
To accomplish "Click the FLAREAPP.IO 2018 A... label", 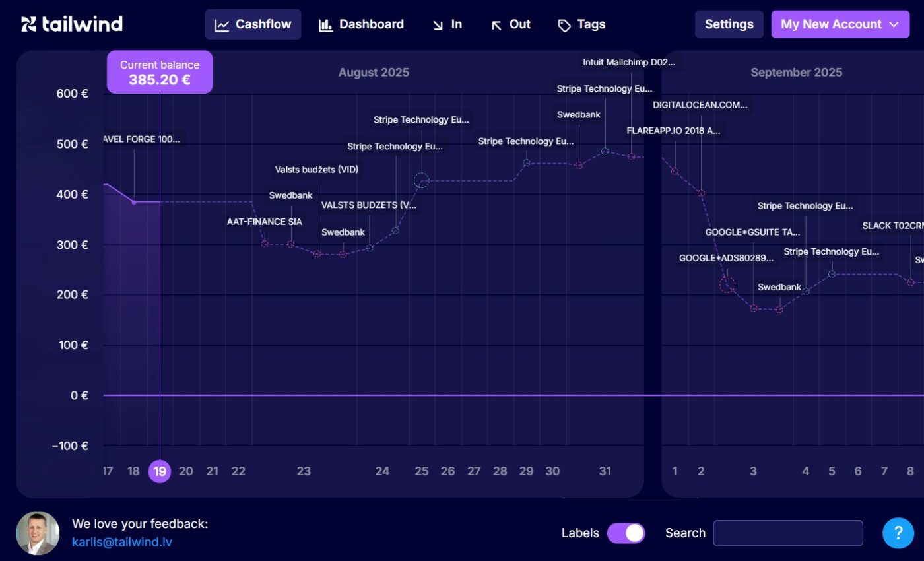I will (x=674, y=131).
